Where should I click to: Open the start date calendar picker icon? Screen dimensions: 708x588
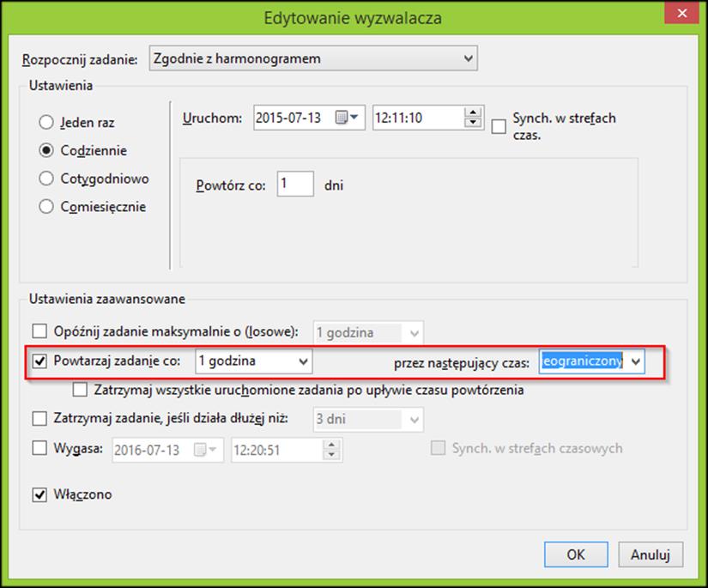pyautogui.click(x=347, y=118)
